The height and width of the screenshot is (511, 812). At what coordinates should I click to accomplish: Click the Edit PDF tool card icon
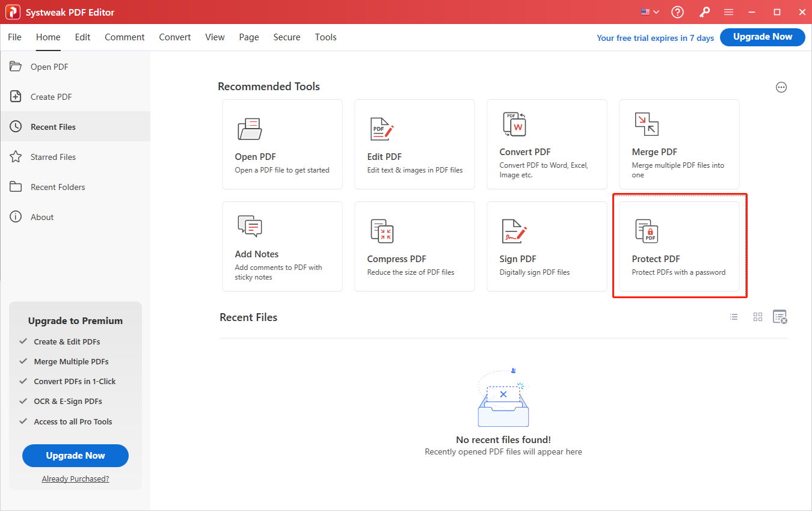pyautogui.click(x=382, y=128)
